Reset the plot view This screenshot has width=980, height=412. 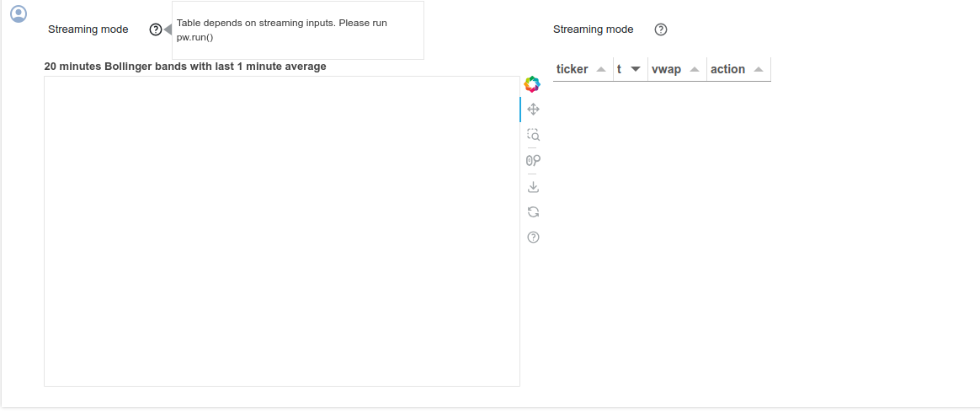point(533,211)
